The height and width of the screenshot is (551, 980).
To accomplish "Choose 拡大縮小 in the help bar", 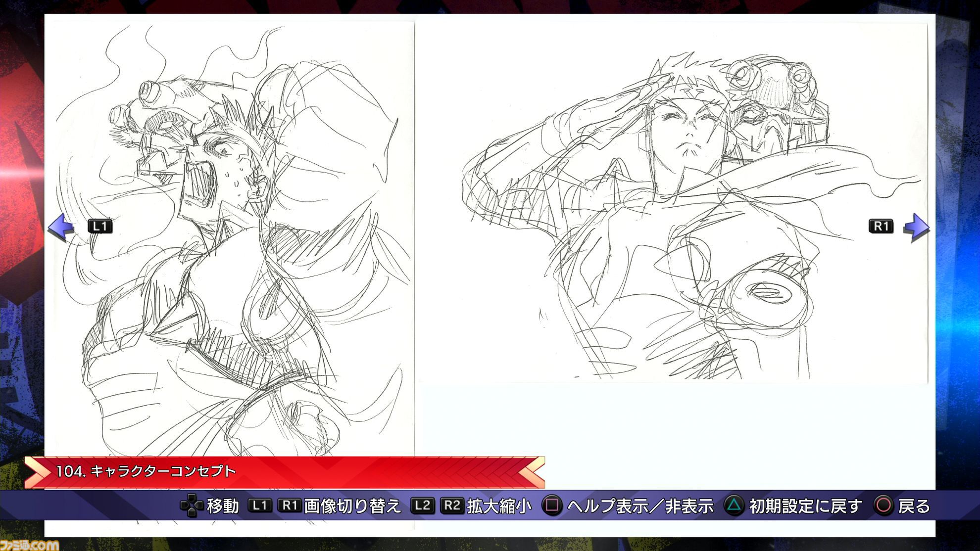I will click(x=499, y=506).
